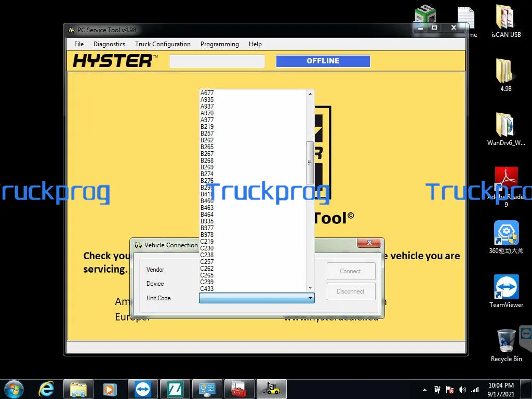Open the Recycle Bin icon

(x=506, y=345)
